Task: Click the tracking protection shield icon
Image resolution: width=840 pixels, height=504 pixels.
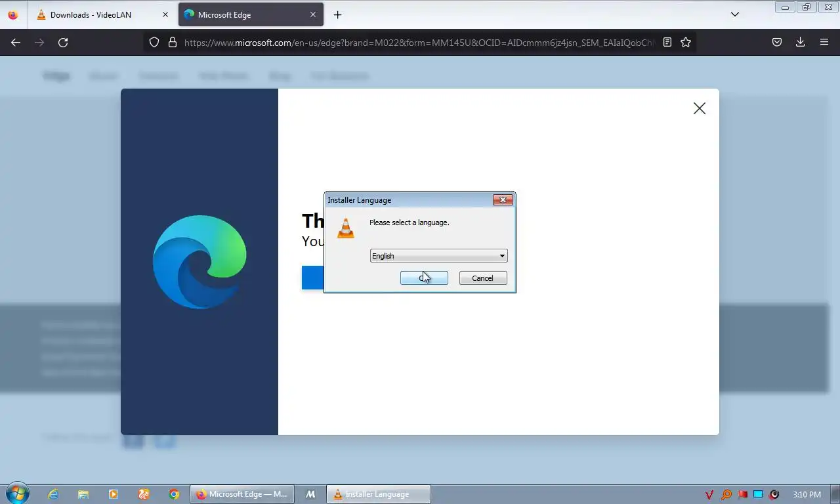Action: (x=154, y=42)
